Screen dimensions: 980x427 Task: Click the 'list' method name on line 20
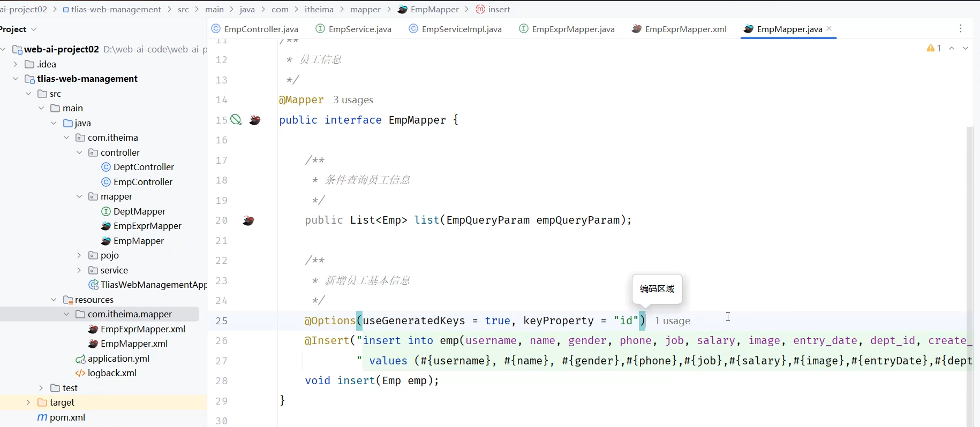pyautogui.click(x=427, y=220)
